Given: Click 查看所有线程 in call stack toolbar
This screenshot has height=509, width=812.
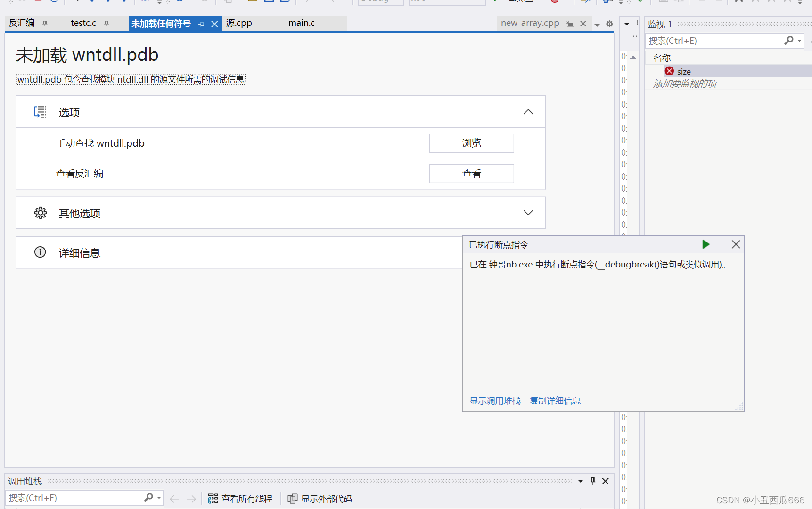Looking at the screenshot, I should [x=240, y=499].
